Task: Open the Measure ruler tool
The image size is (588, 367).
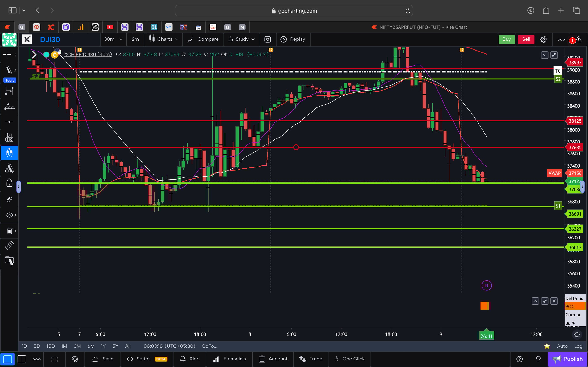Action: pyautogui.click(x=9, y=245)
